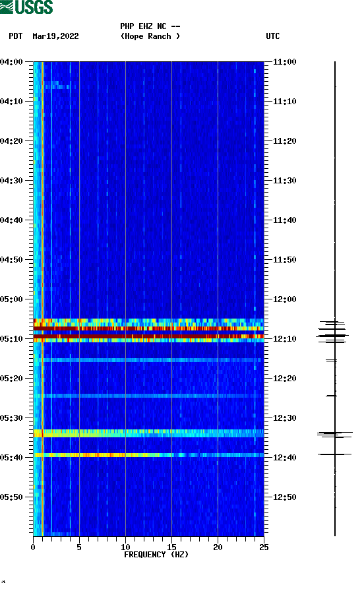The image size is (364, 589).
Task: Click the '05:20' PDT time label
Action: [x=12, y=379]
